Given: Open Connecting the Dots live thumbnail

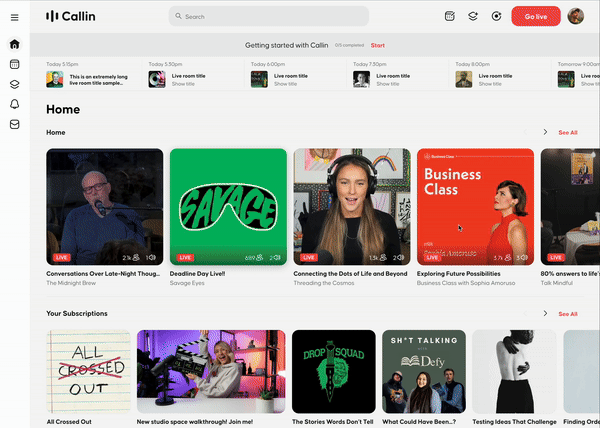Looking at the screenshot, I should pyautogui.click(x=352, y=207).
